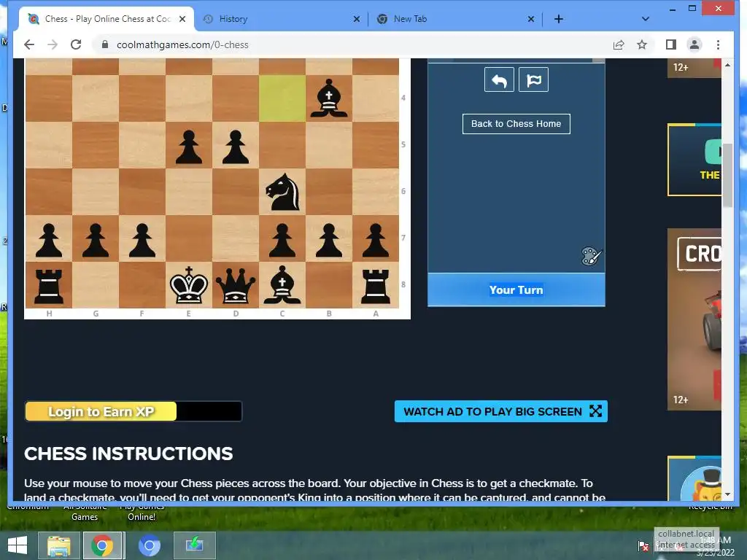747x560 pixels.
Task: Reload the current page
Action: click(x=76, y=44)
